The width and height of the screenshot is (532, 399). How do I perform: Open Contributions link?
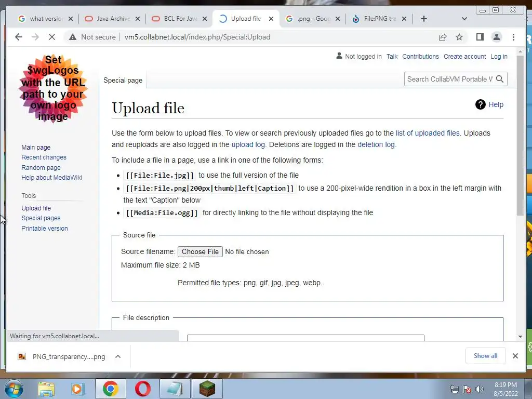[420, 56]
